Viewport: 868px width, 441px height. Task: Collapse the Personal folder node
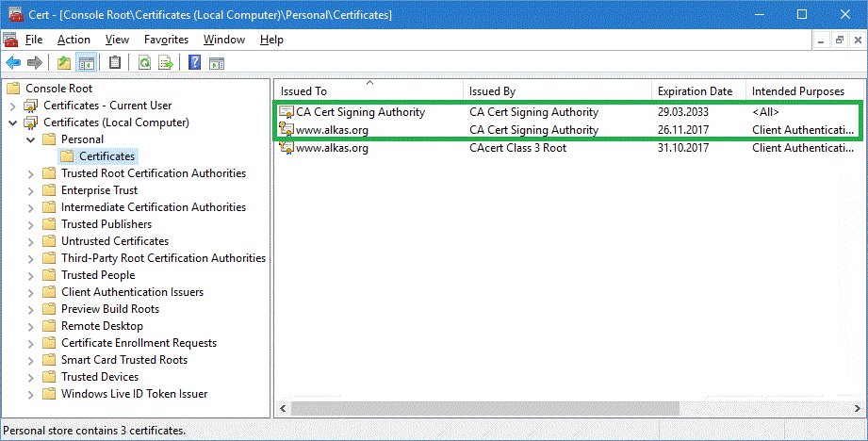[31, 139]
